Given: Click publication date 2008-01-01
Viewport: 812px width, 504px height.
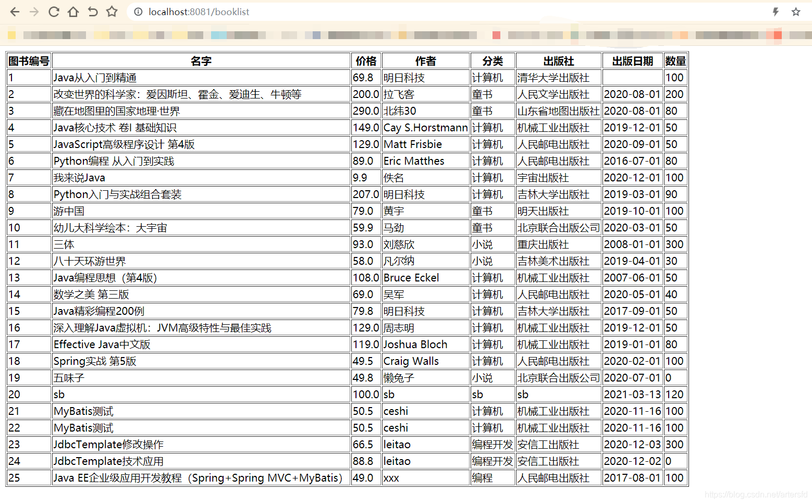Looking at the screenshot, I should (633, 244).
